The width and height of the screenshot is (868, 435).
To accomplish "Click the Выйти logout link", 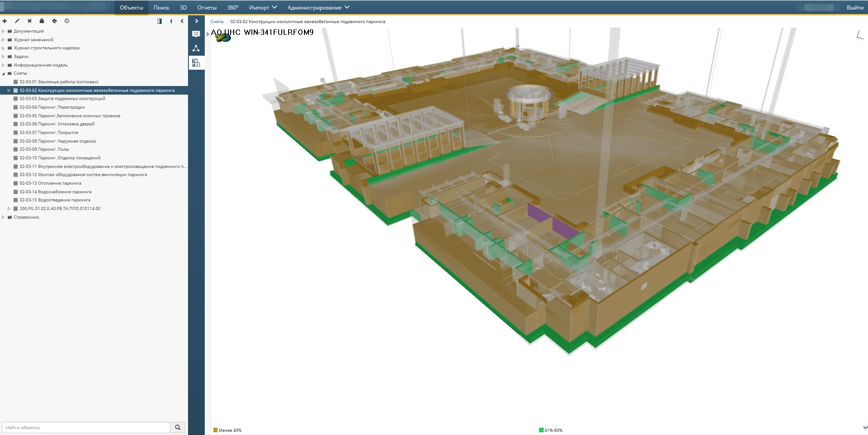I will point(854,8).
